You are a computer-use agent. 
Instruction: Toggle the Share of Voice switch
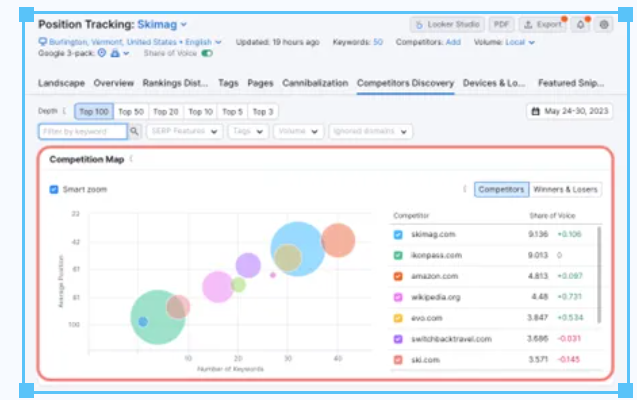pyautogui.click(x=207, y=53)
